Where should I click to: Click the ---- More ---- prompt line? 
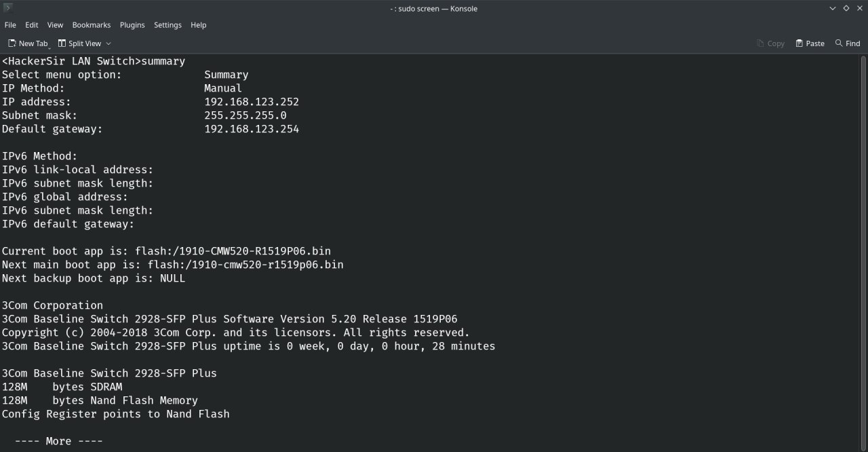(x=58, y=441)
